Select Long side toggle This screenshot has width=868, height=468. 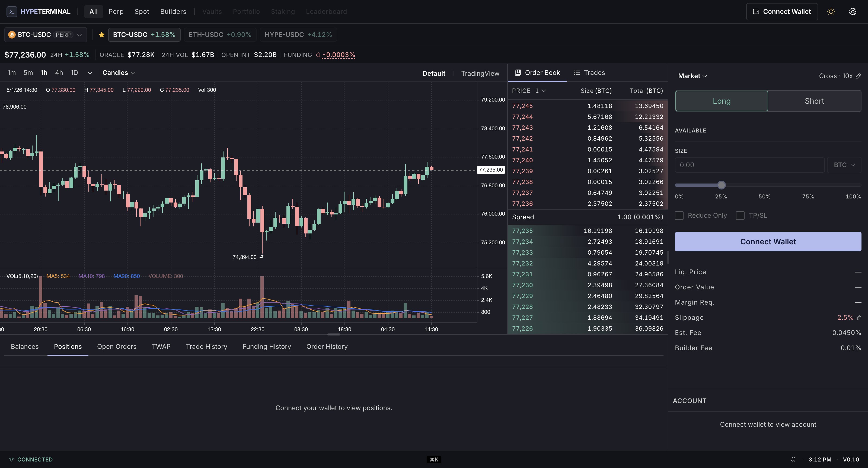click(722, 101)
